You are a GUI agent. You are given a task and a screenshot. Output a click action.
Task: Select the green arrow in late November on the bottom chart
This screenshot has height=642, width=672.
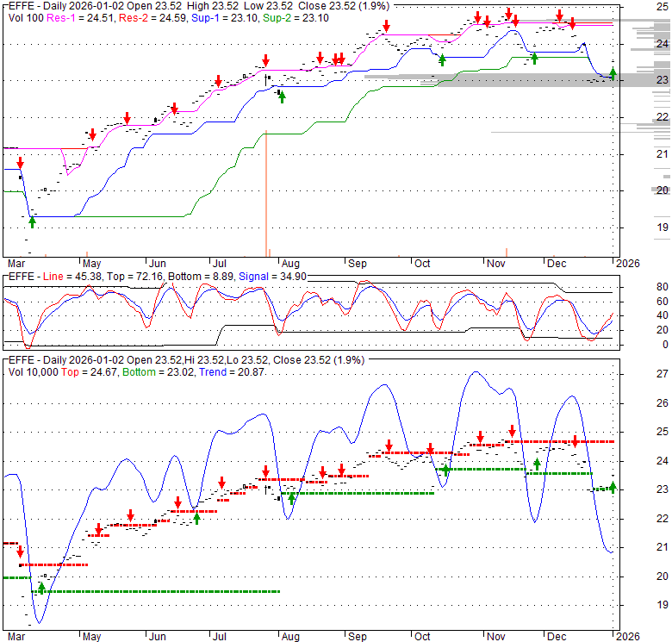537,464
